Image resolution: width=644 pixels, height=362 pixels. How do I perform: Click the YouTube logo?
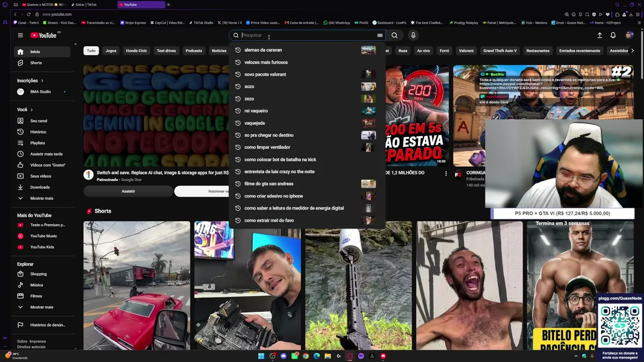[x=44, y=35]
